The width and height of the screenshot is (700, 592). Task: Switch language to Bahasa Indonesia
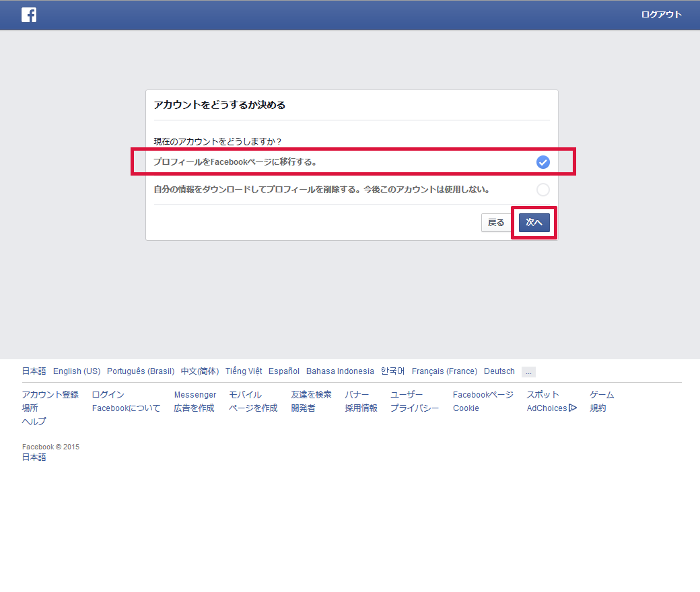[340, 371]
